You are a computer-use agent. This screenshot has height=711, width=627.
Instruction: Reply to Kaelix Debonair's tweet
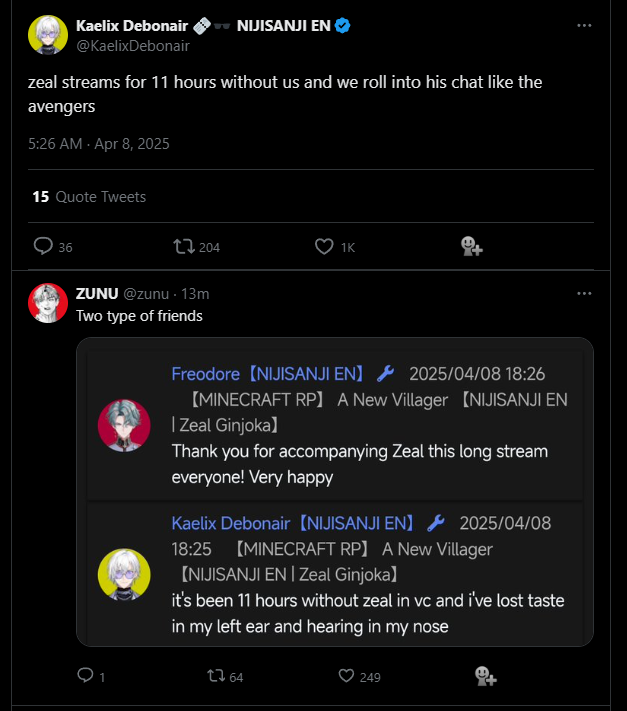pyautogui.click(x=43, y=246)
